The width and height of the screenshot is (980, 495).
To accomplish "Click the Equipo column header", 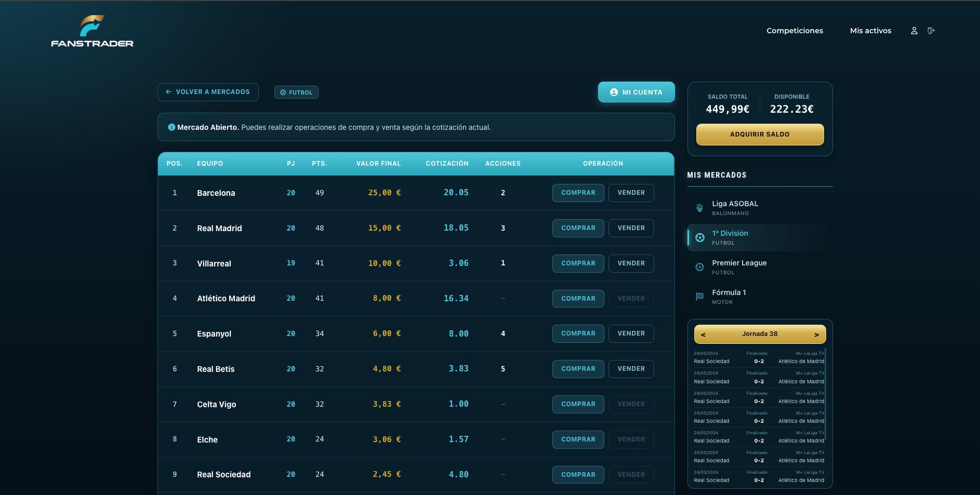I will pos(210,164).
